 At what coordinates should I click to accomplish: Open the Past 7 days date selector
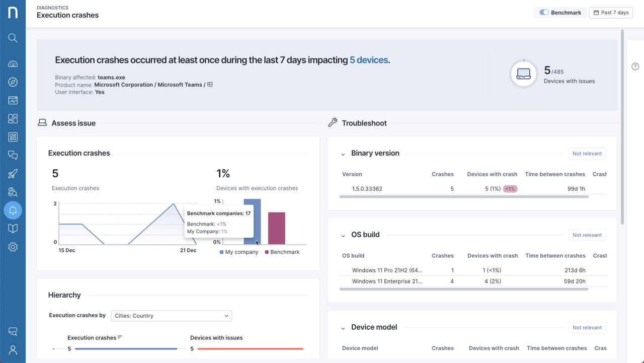tap(610, 13)
